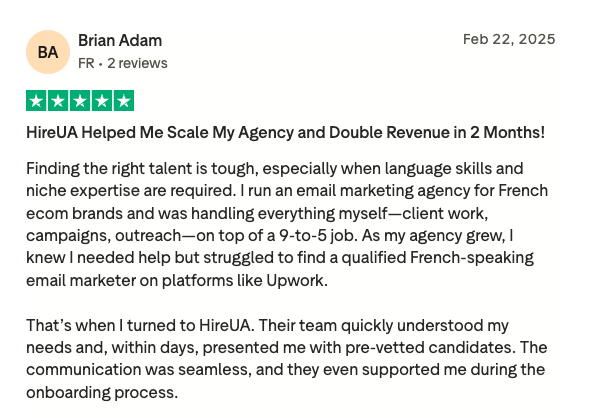
Task: Click the second green rating star
Action: point(58,101)
